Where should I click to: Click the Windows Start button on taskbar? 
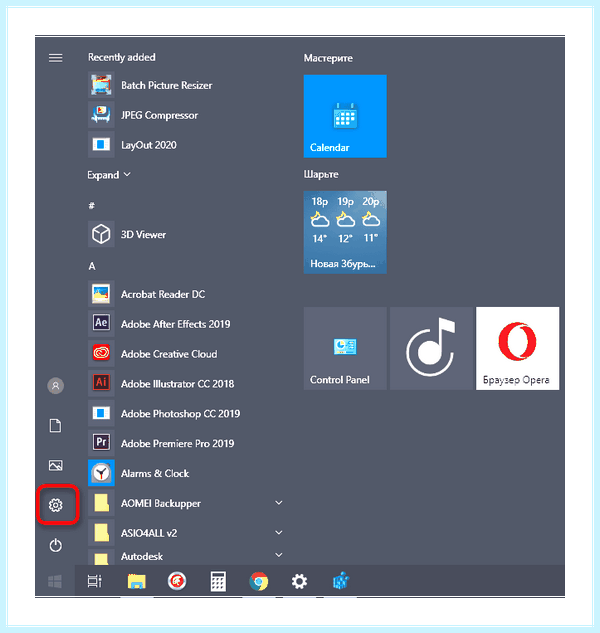(x=55, y=581)
